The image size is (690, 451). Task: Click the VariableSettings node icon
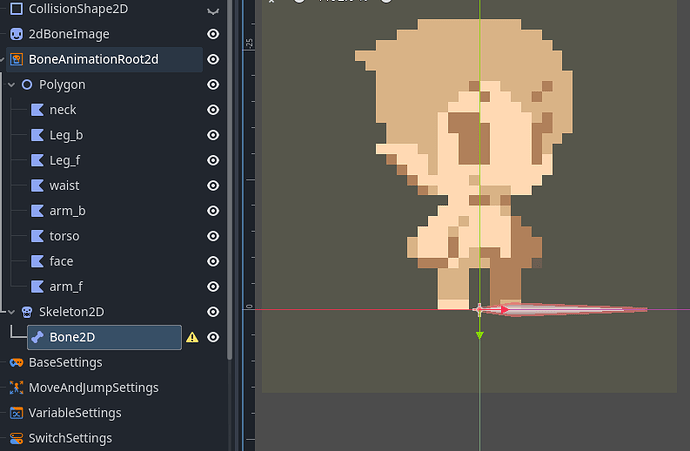[16, 413]
